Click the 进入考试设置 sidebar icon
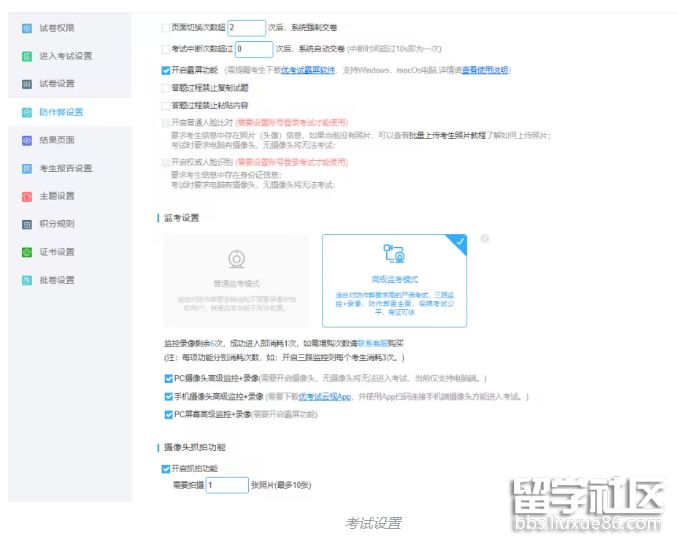678x545 pixels. (x=27, y=56)
